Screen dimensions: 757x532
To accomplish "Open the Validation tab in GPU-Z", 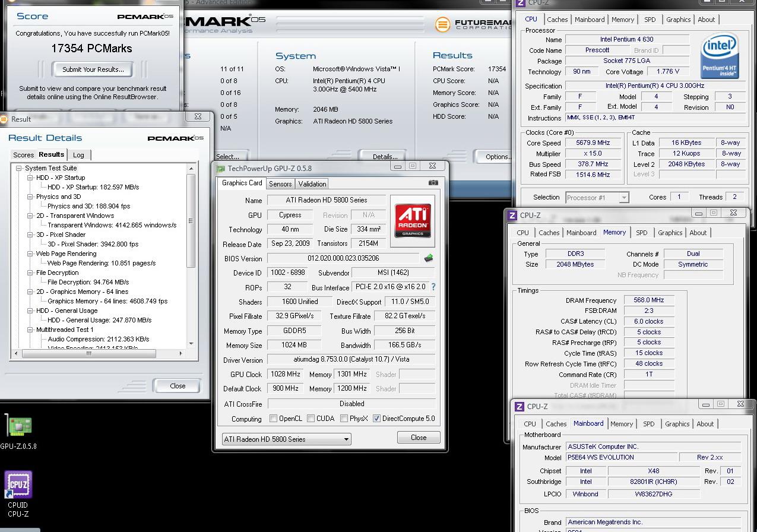I will point(312,184).
